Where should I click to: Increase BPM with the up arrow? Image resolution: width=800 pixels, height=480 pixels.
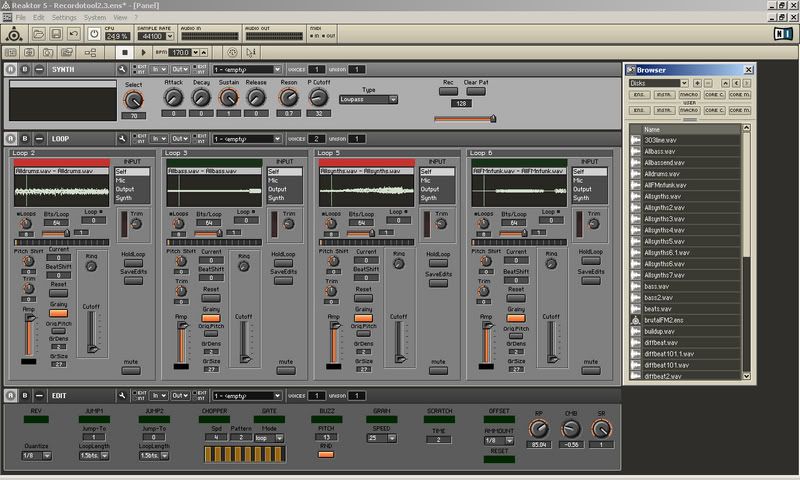tap(204, 53)
